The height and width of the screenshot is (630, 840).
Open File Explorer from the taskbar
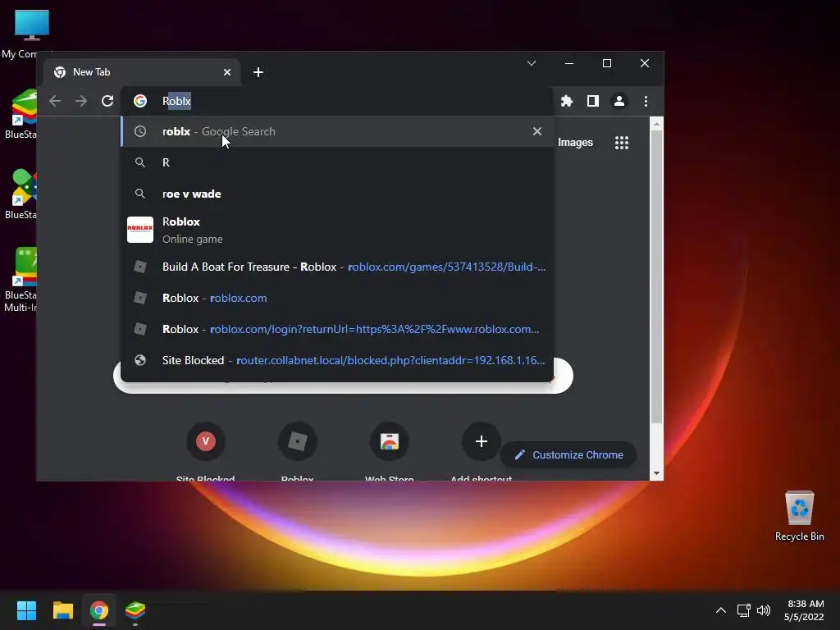pos(62,610)
